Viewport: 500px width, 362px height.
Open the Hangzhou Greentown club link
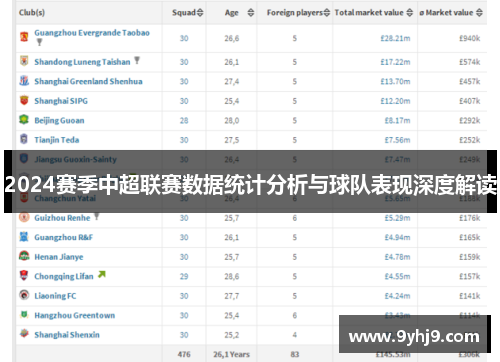point(75,315)
